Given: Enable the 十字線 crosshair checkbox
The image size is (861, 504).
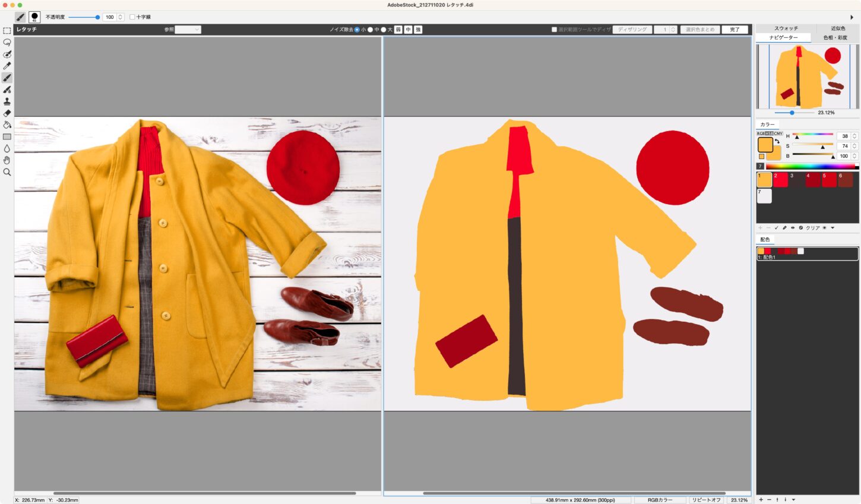Looking at the screenshot, I should coord(132,17).
